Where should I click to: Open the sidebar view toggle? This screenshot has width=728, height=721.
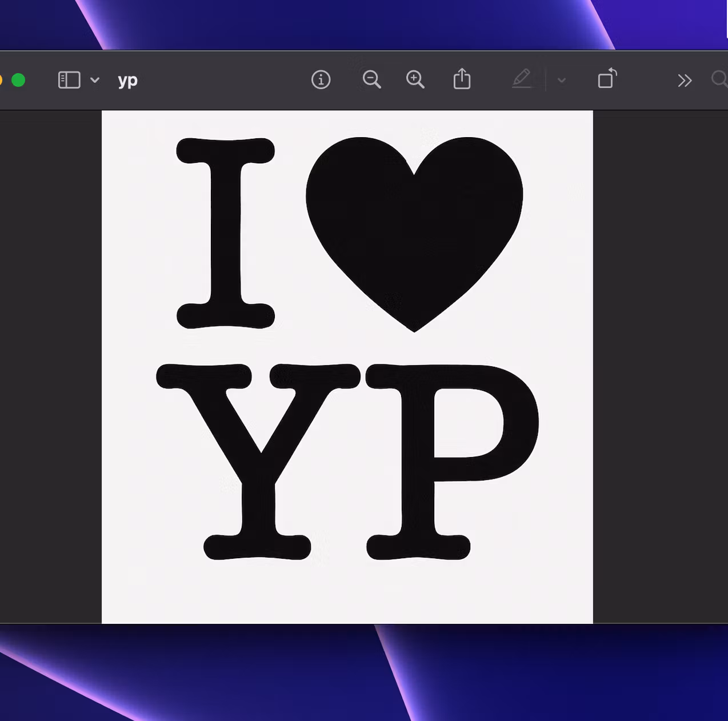click(x=69, y=80)
